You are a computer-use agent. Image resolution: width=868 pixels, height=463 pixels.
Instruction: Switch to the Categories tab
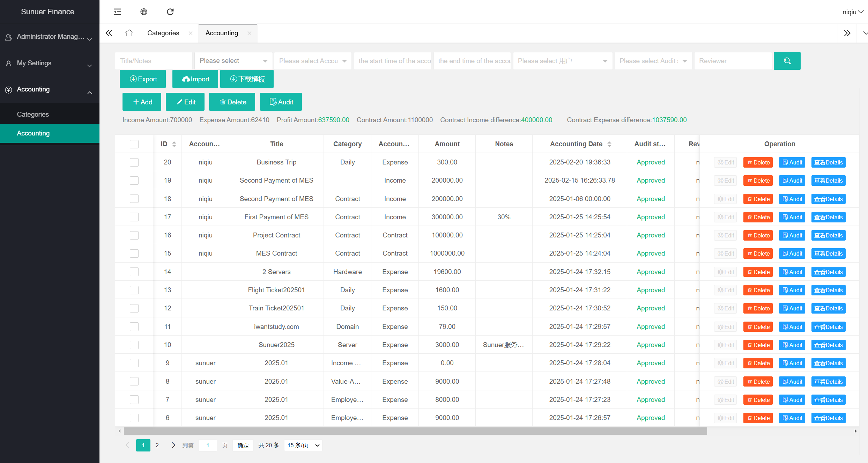click(163, 33)
